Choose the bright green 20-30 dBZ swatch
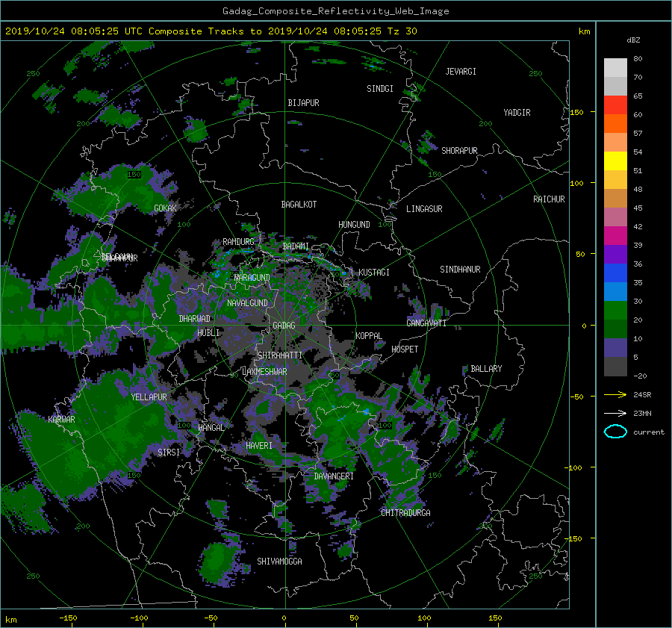Image resolution: width=672 pixels, height=628 pixels. click(x=615, y=310)
